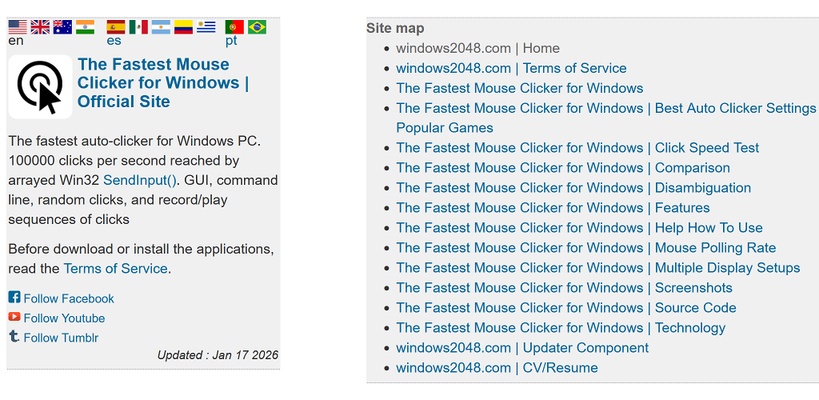Click the Uruguay flag icon
This screenshot has width=819, height=400.
tap(206, 27)
